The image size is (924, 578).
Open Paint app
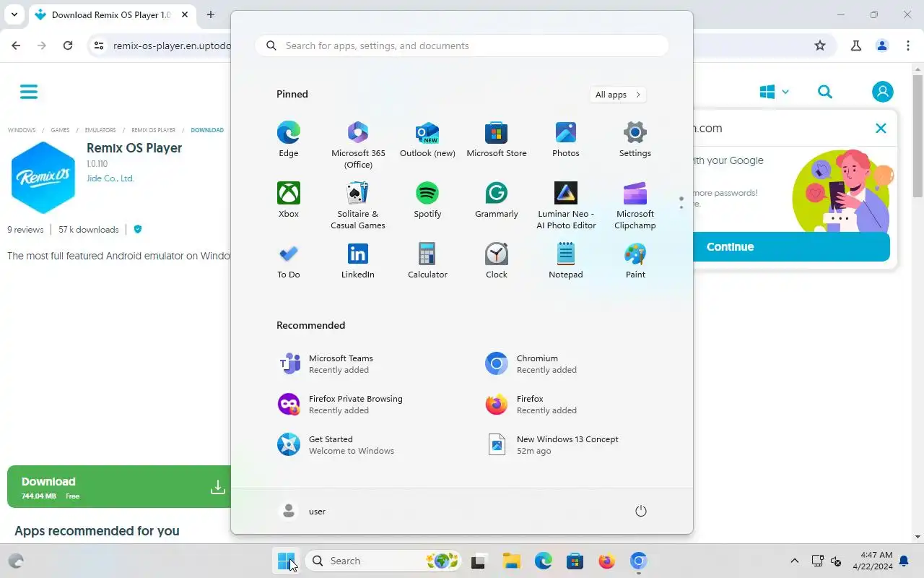(x=635, y=260)
